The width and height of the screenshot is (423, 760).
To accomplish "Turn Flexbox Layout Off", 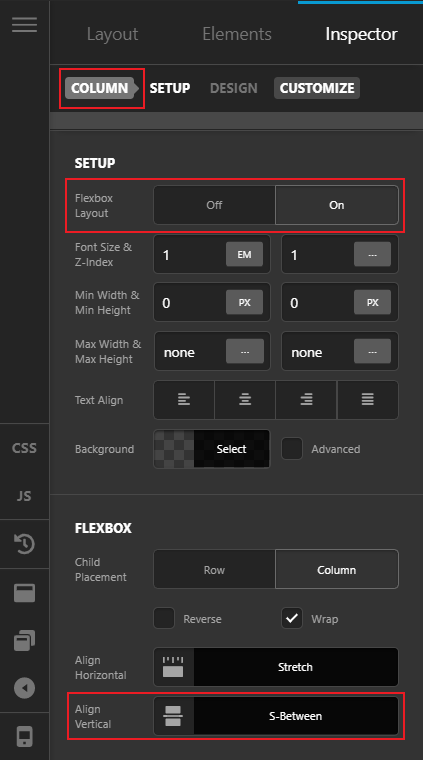I will 215,205.
